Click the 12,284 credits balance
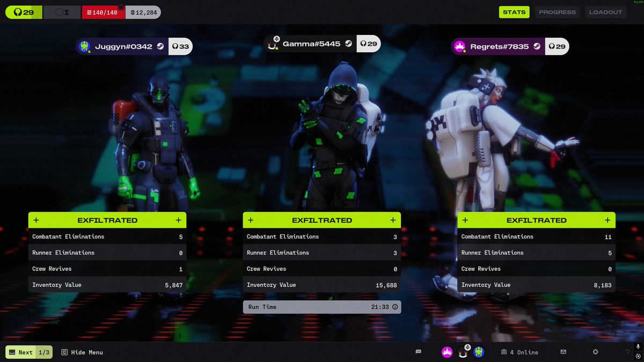The width and height of the screenshot is (644, 362). (143, 12)
